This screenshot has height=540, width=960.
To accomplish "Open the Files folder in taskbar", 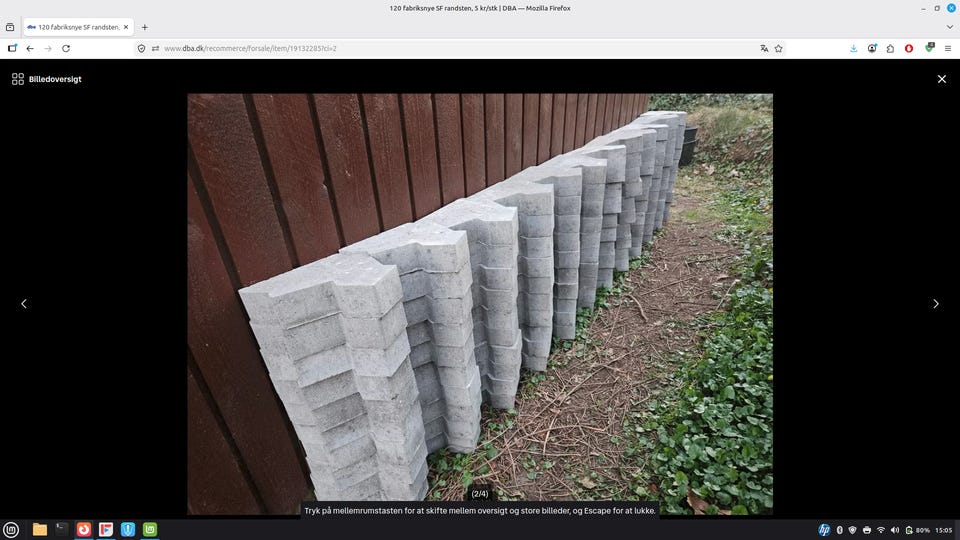I will point(40,530).
